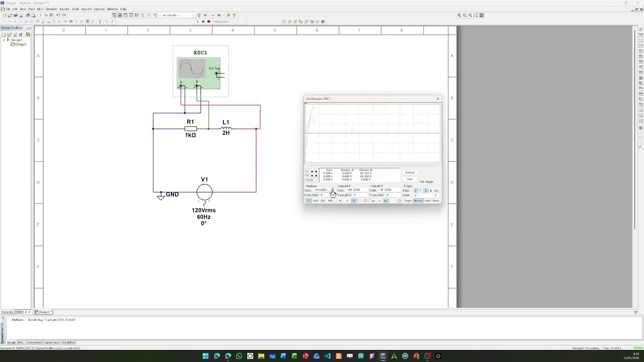Image resolution: width=644 pixels, height=362 pixels.
Task: Switch to the Simulation spreadsheet tab
Action: coord(68,342)
